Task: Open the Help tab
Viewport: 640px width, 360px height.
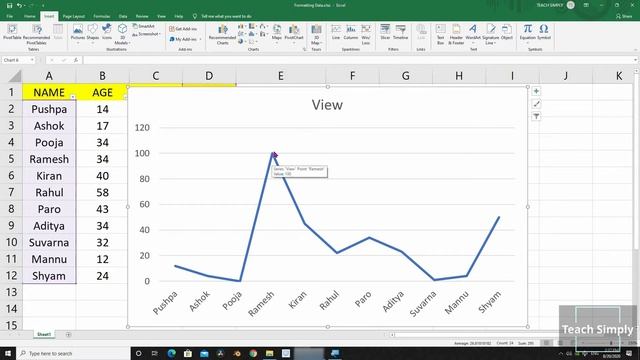Action: [x=178, y=16]
